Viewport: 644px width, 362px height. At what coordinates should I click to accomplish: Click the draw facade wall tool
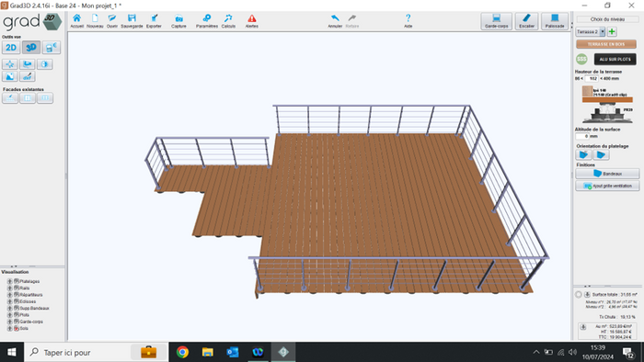click(x=10, y=98)
